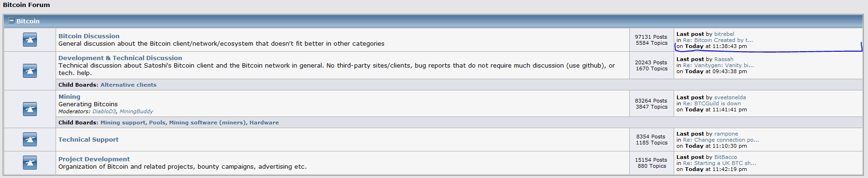868x178 pixels.
Task: Click the Mining board status icon
Action: tap(30, 109)
